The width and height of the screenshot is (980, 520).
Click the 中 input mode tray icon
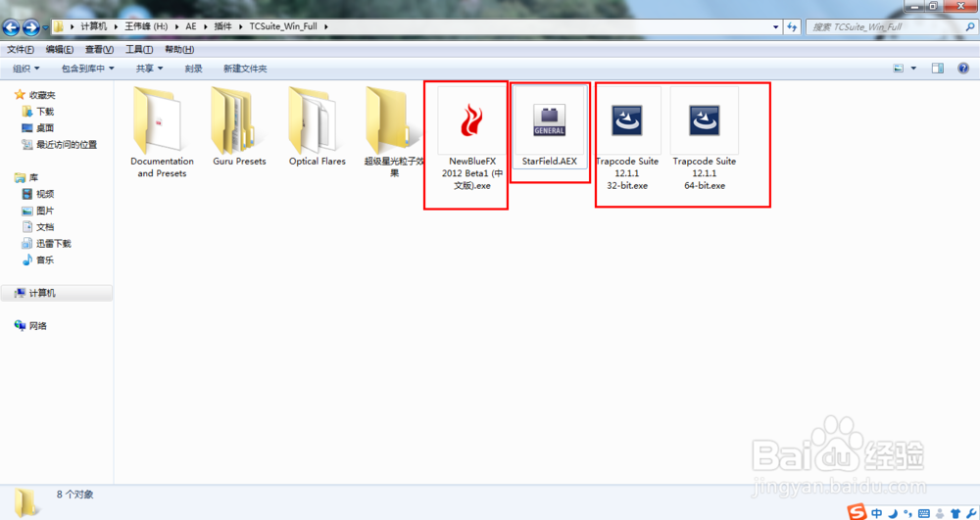(877, 513)
